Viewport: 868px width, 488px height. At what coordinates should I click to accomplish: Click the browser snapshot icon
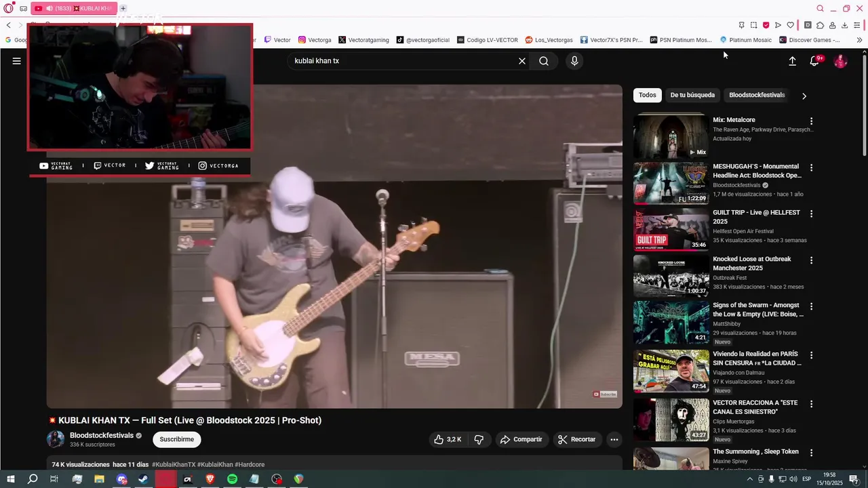(x=753, y=25)
